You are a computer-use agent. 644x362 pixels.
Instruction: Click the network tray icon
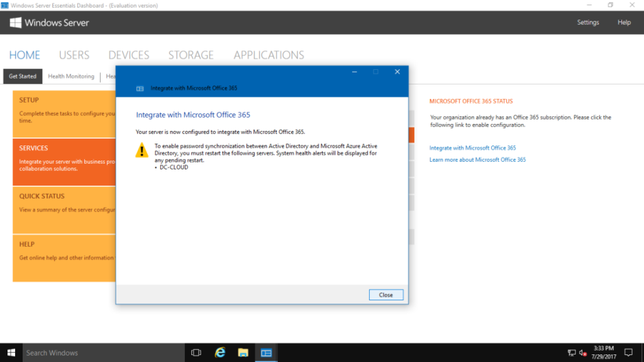pos(571,353)
